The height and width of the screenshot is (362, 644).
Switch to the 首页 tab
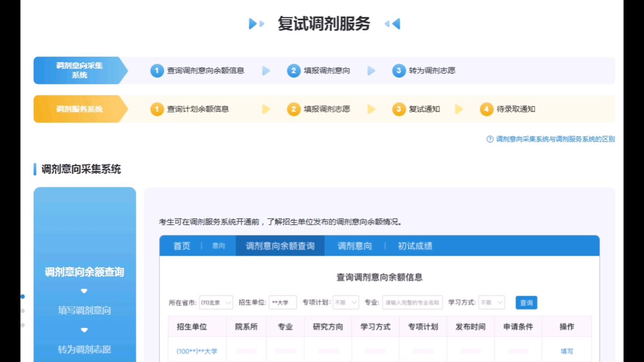click(182, 246)
